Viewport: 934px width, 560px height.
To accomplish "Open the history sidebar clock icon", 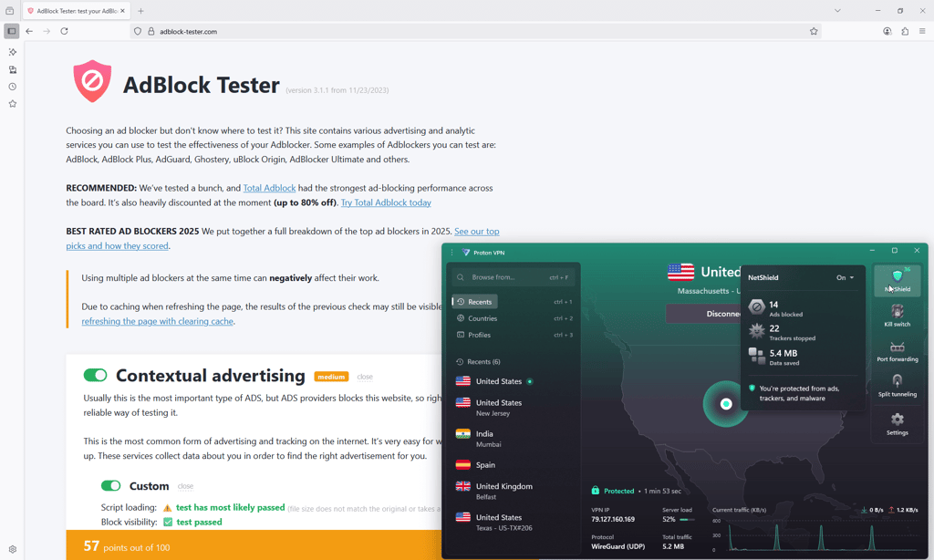I will [x=13, y=87].
